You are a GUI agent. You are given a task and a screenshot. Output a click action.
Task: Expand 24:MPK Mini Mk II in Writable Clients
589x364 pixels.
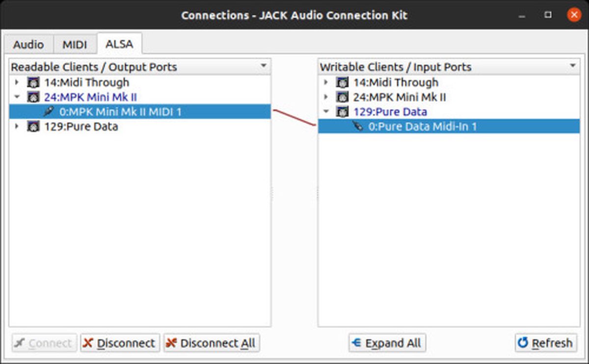tap(326, 97)
